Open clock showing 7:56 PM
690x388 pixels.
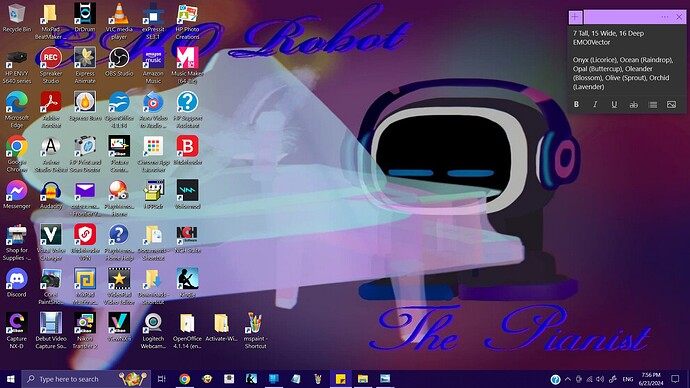[651, 379]
